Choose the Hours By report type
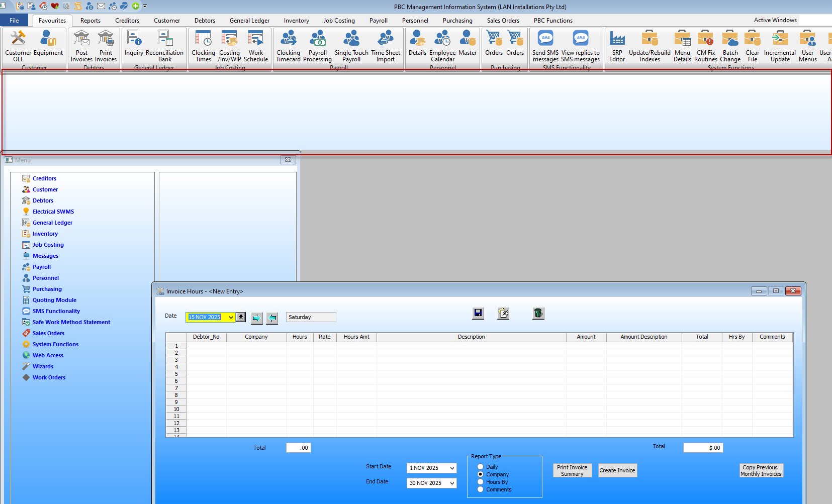 coord(481,482)
